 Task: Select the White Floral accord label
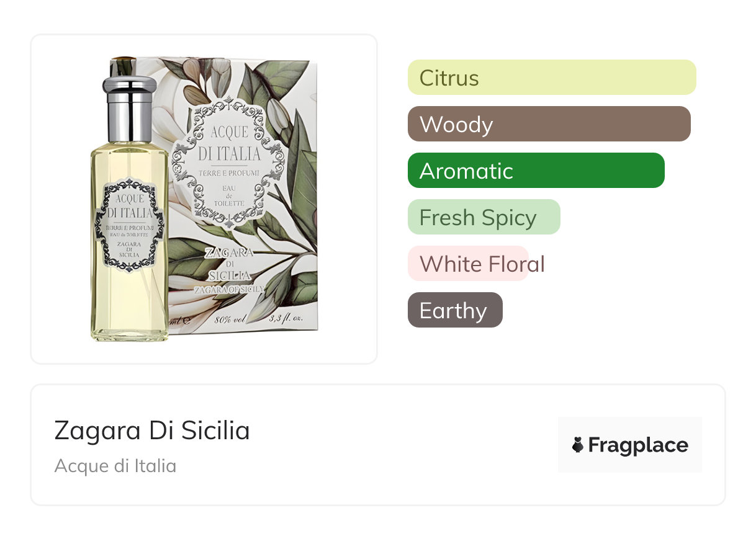[482, 264]
